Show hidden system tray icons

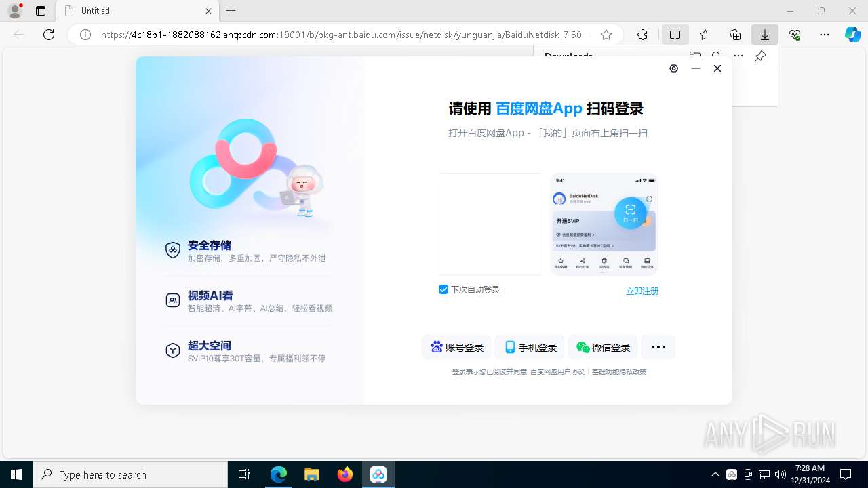pyautogui.click(x=715, y=474)
